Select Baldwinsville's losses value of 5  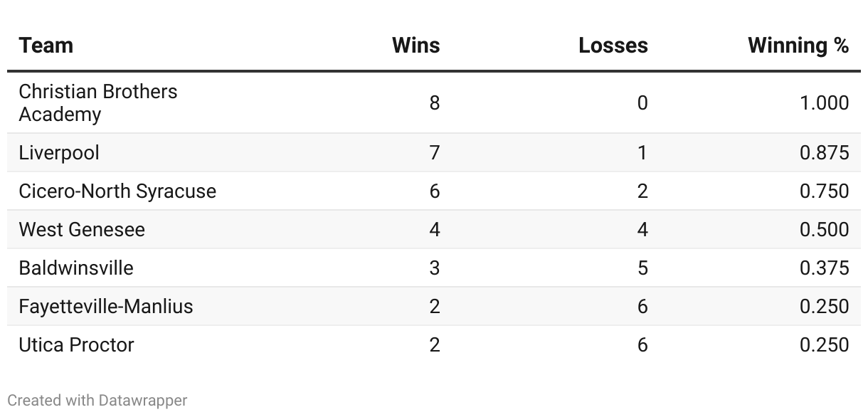(642, 268)
